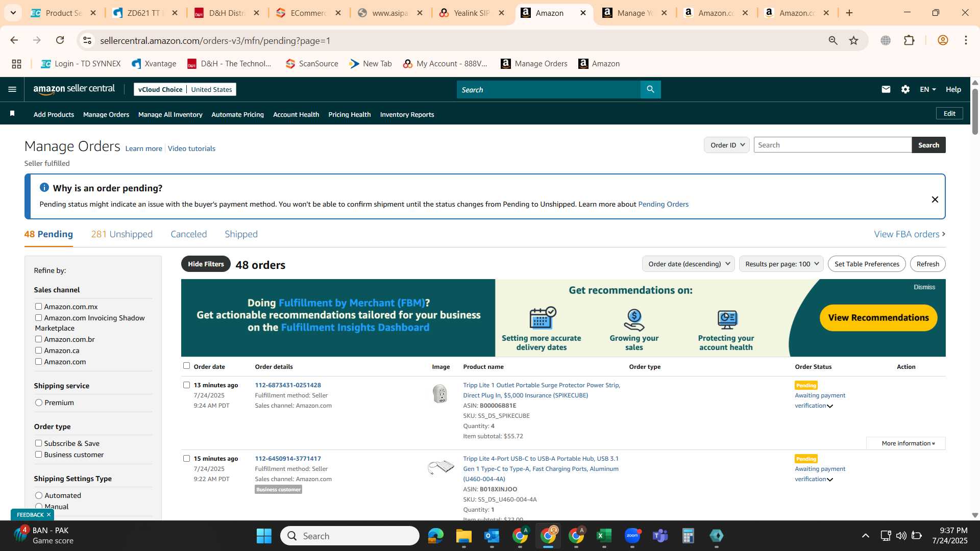Viewport: 980px width, 551px height.
Task: Check the Amazon.ca sales channel
Action: coord(38,350)
